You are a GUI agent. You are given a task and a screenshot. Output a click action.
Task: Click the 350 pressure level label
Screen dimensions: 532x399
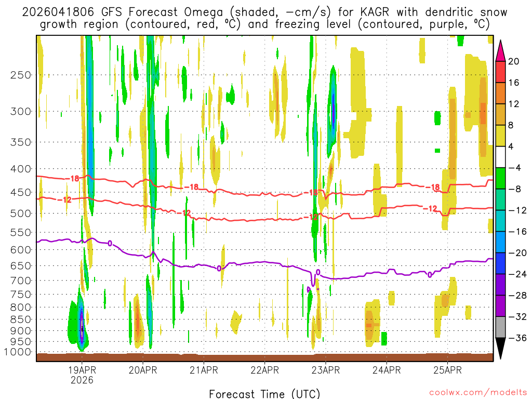point(21,142)
